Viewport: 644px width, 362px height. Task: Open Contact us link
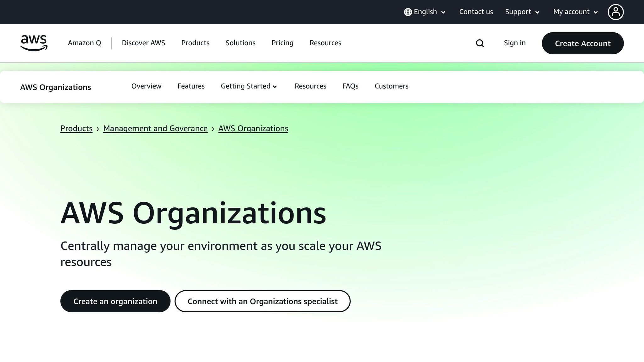476,12
